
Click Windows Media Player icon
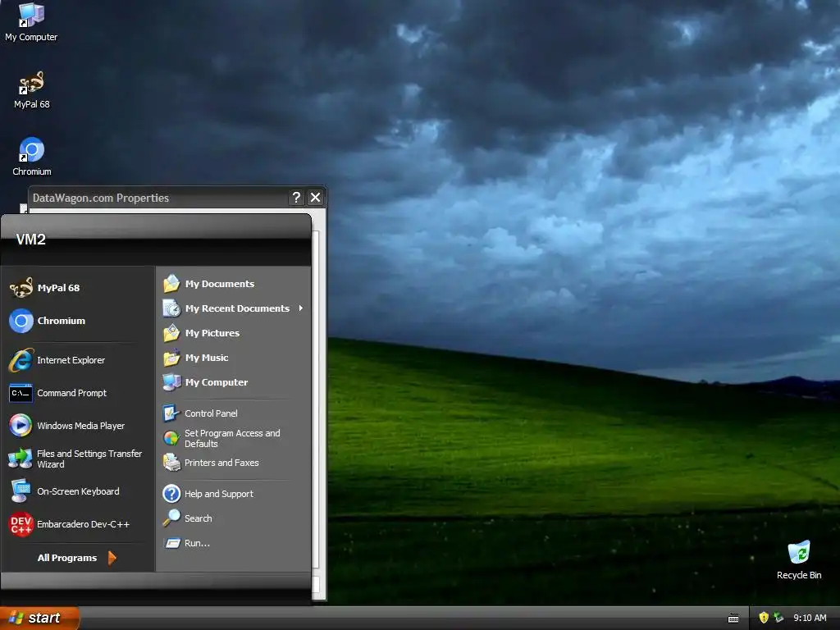point(21,426)
